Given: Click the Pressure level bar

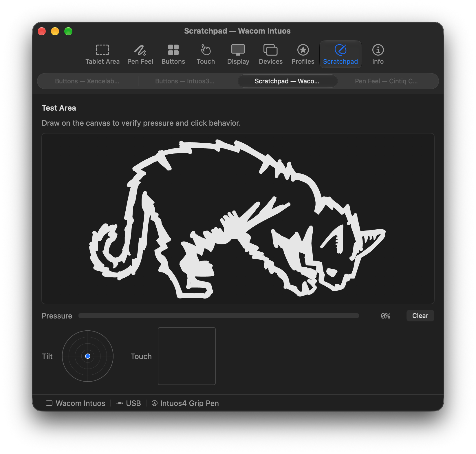Looking at the screenshot, I should (x=219, y=316).
